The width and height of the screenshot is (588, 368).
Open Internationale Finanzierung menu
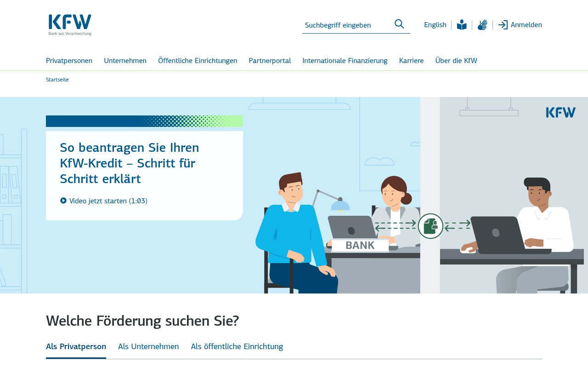[x=345, y=61]
